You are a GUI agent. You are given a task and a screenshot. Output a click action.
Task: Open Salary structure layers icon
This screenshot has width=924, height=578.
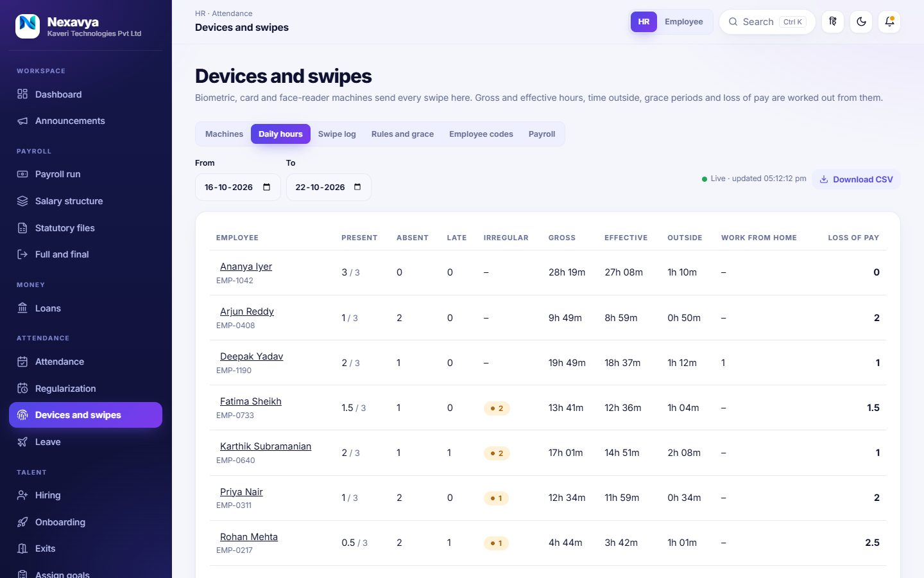(x=22, y=201)
